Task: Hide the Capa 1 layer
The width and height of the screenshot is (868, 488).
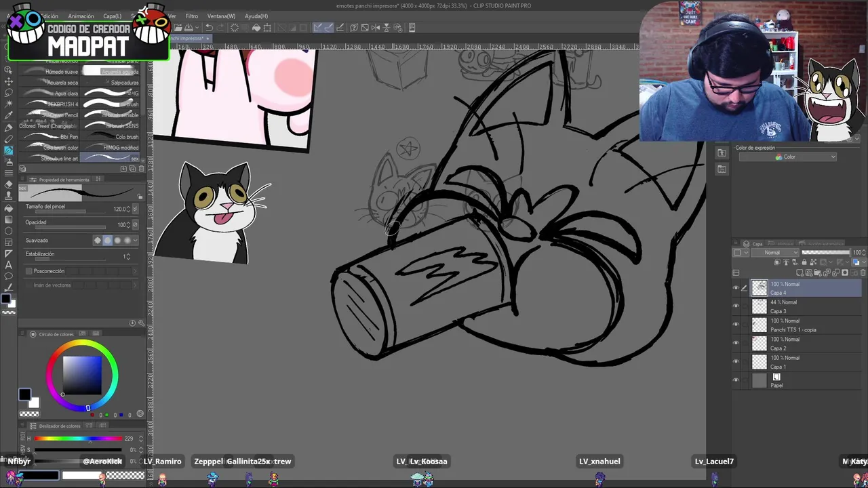Action: coord(736,361)
